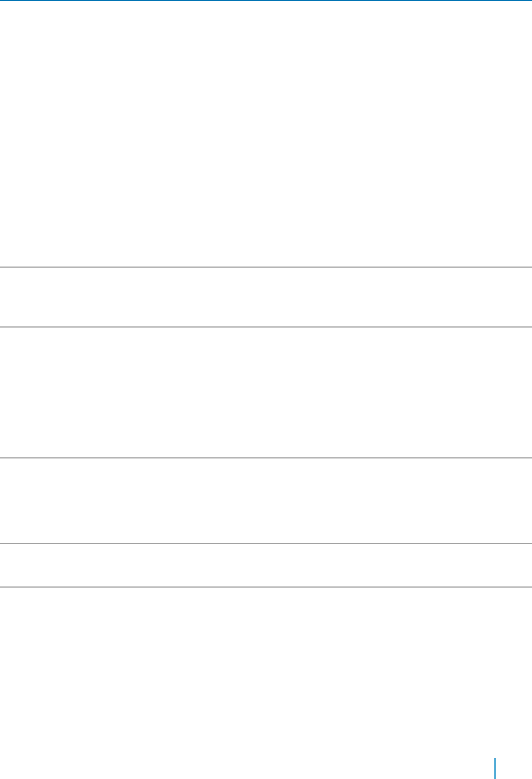The width and height of the screenshot is (532, 779).
Task: Click blank section between second and third dividers
Action: [266, 392]
